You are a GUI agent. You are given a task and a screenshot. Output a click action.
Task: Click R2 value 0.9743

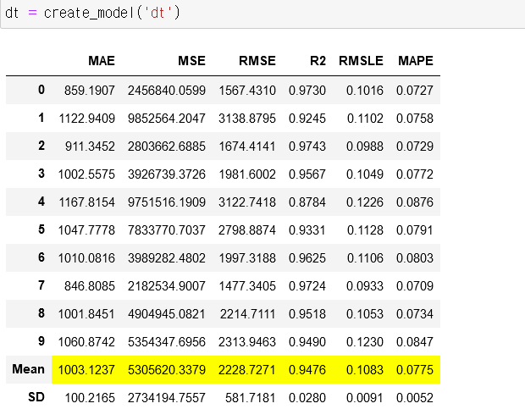pos(307,146)
